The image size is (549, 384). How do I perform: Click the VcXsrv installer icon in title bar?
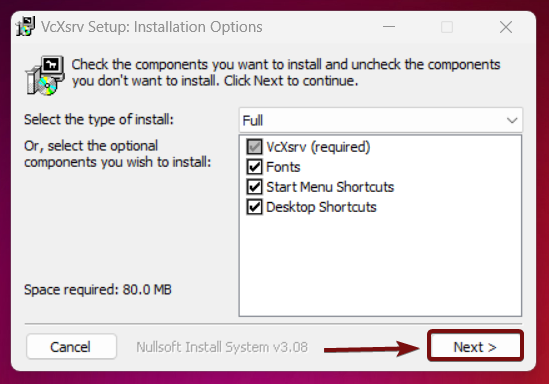(26, 27)
